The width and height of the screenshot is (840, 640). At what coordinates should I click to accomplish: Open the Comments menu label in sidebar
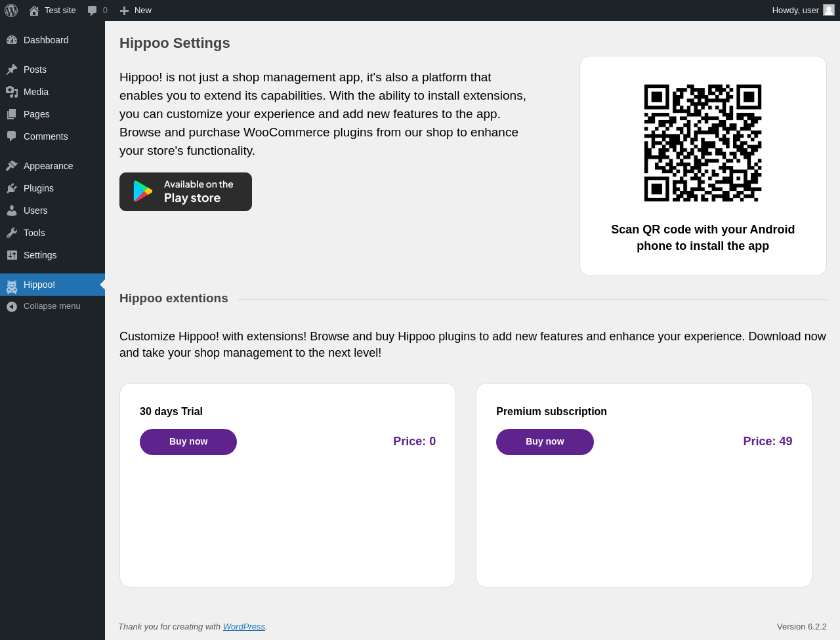click(x=46, y=136)
